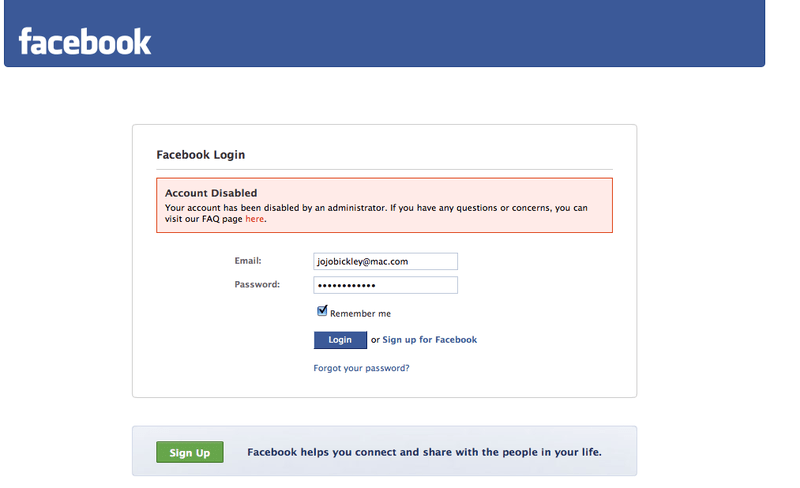Click the word "or" beside Login button
The width and height of the screenshot is (800, 488).
[375, 340]
